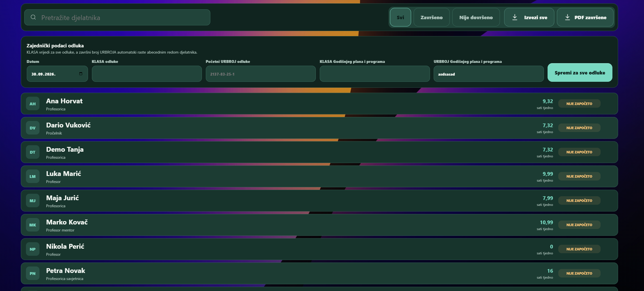
Task: Save with Spremi za sve odluke
Action: [x=580, y=72]
